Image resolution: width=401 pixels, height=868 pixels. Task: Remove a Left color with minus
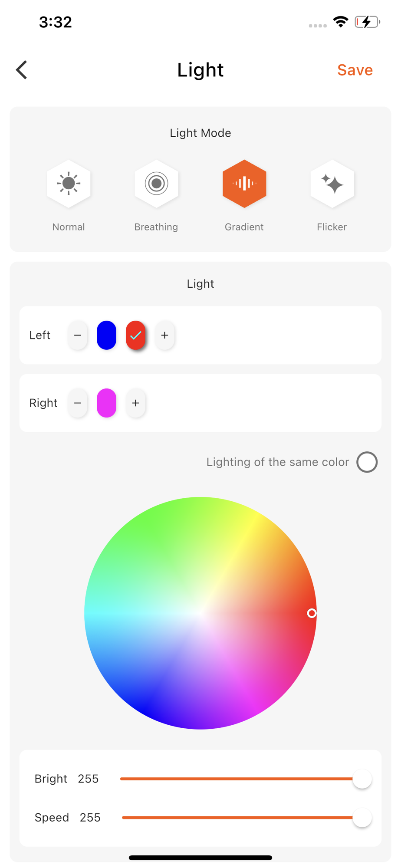click(x=78, y=335)
